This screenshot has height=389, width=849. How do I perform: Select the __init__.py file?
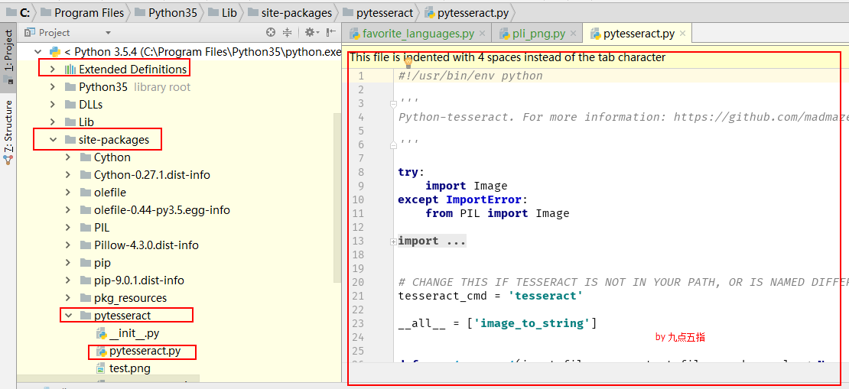127,333
